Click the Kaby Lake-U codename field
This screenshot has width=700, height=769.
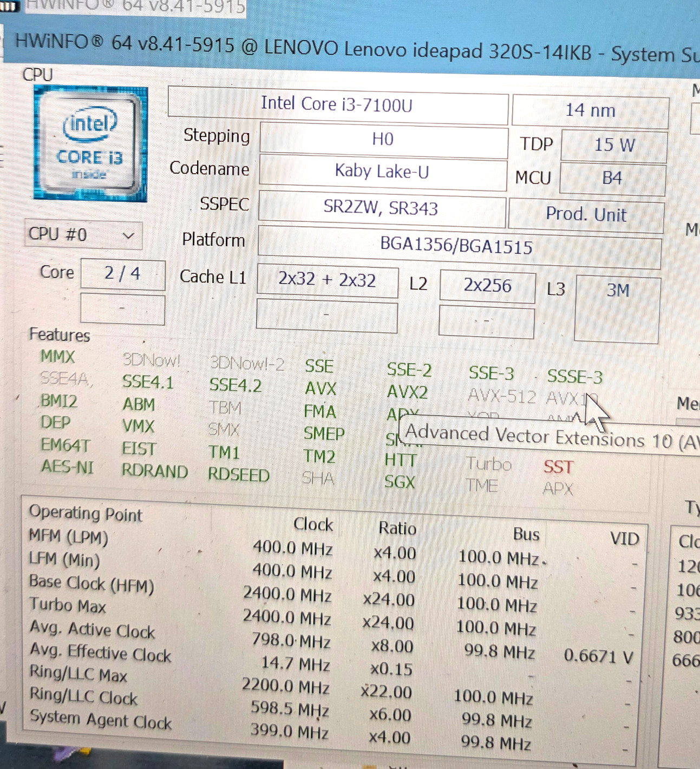[x=382, y=172]
